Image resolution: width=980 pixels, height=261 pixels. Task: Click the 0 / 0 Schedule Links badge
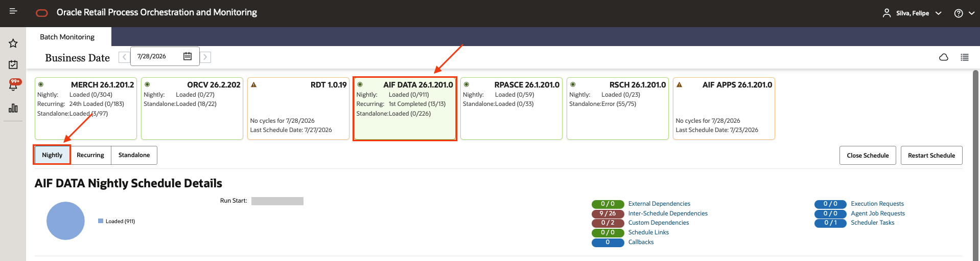(x=608, y=232)
